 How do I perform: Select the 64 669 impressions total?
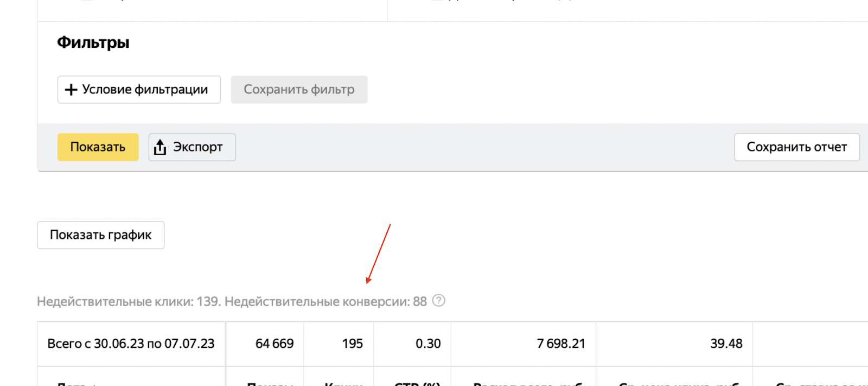(275, 344)
